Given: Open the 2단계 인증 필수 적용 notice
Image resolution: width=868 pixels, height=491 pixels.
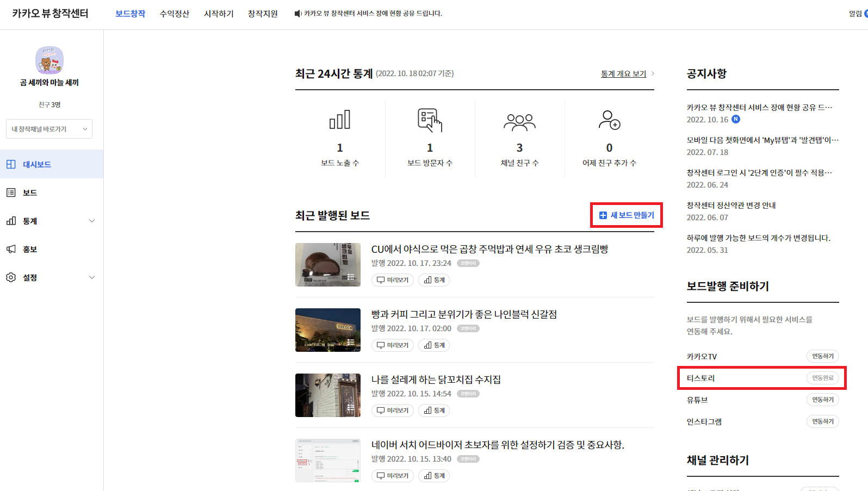Looking at the screenshot, I should (759, 173).
